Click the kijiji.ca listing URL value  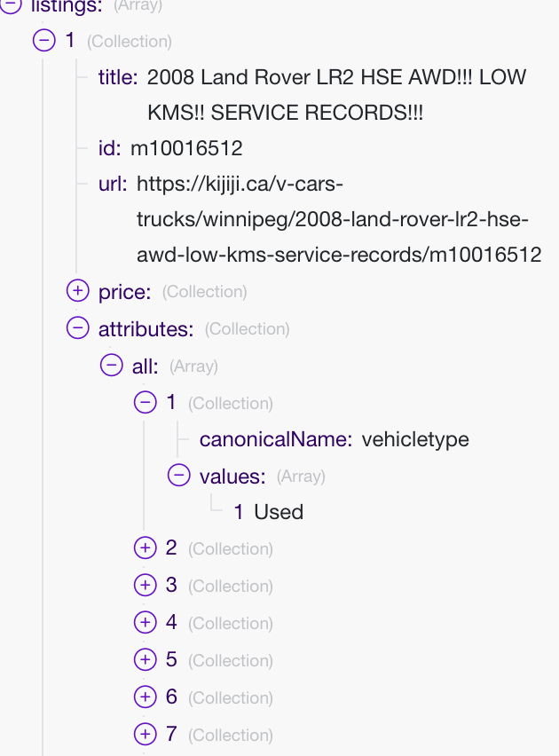point(338,220)
